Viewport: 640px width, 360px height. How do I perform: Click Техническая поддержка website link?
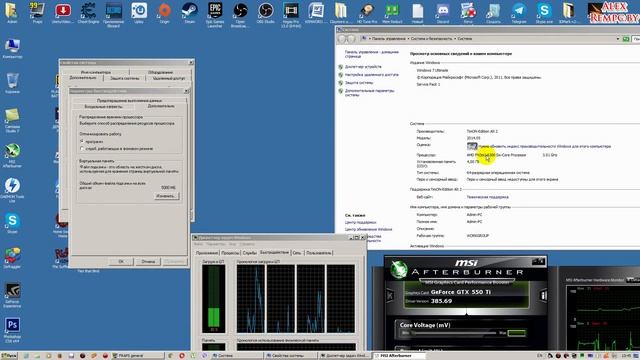tap(487, 197)
